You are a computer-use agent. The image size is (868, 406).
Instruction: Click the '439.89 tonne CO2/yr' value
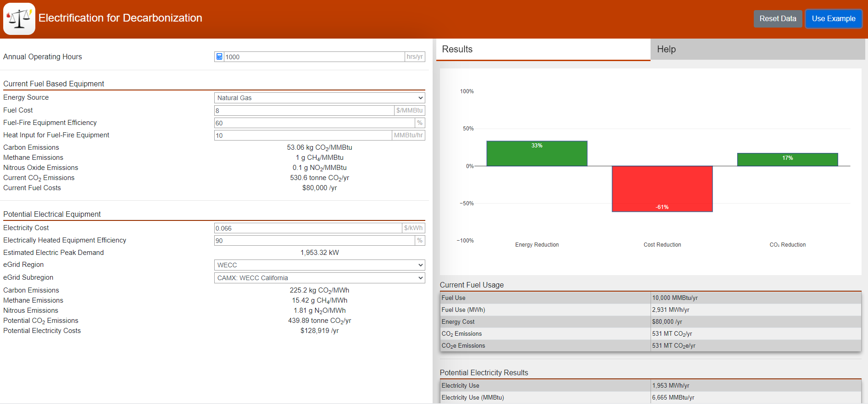320,321
